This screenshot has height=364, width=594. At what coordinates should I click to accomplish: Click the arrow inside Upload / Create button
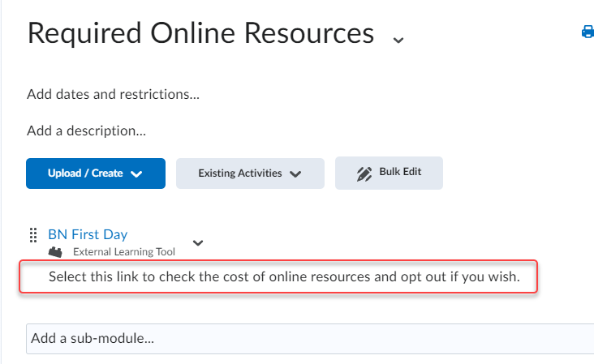136,173
